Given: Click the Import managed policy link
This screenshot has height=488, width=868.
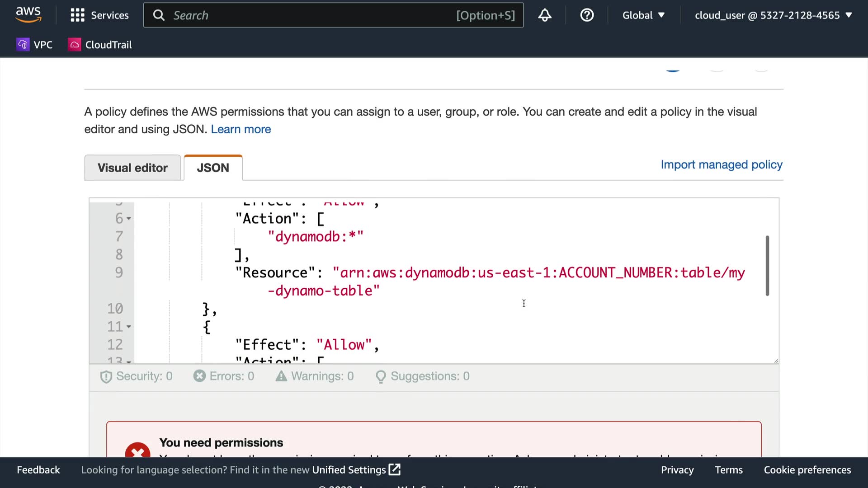Looking at the screenshot, I should [x=721, y=164].
